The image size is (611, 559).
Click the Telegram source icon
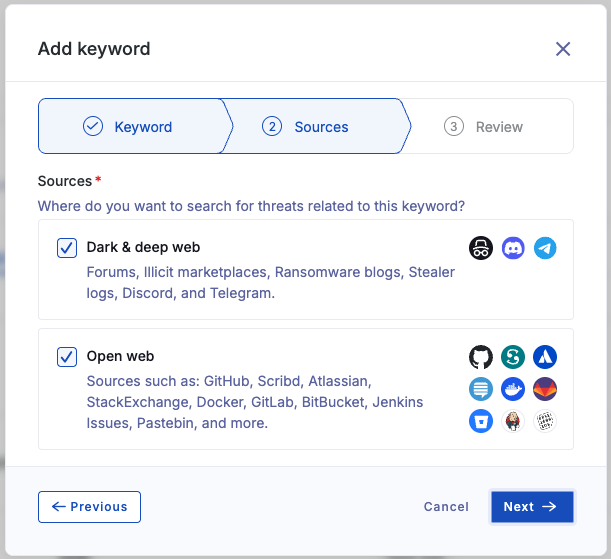coord(545,248)
